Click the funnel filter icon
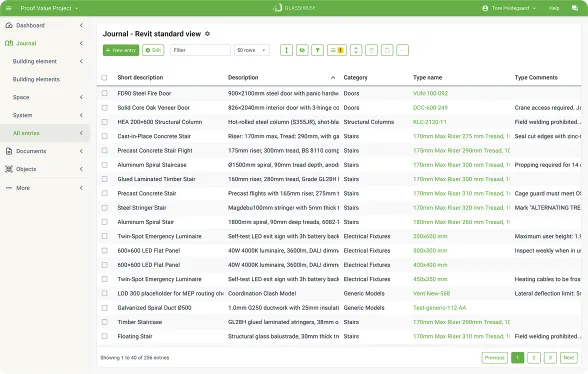The width and height of the screenshot is (588, 374). click(318, 50)
